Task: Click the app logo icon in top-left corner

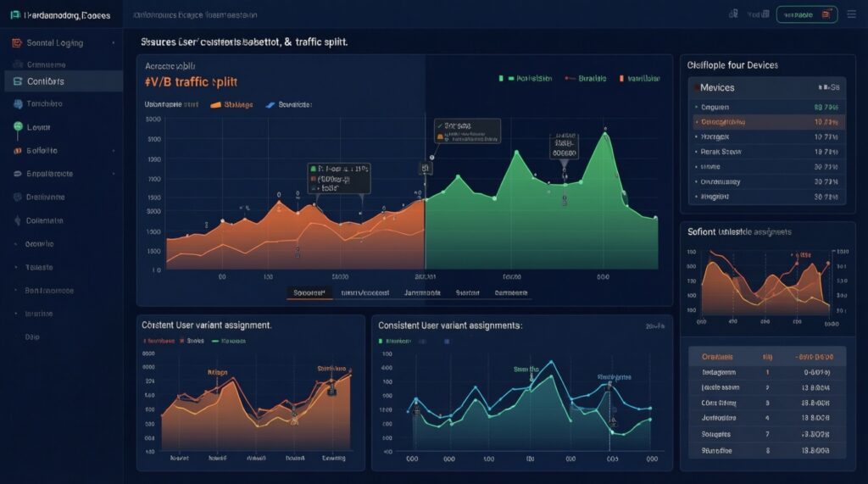Action: pos(16,15)
